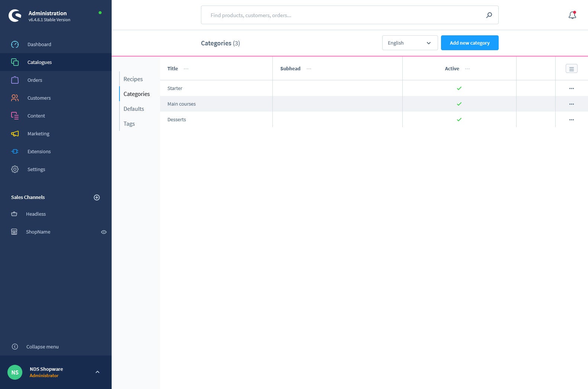Open context menu for Starter row
This screenshot has width=588, height=389.
pos(572,89)
